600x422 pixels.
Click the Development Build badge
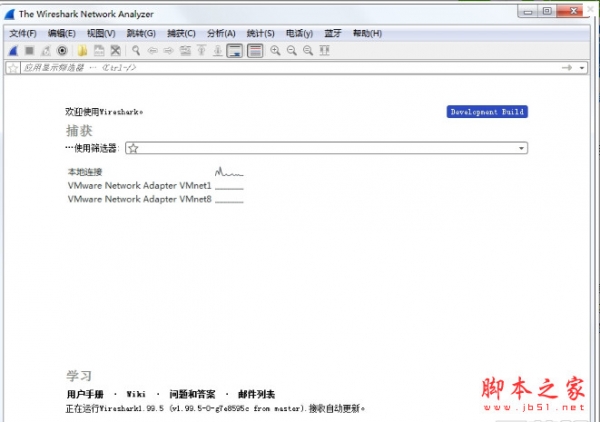[487, 112]
